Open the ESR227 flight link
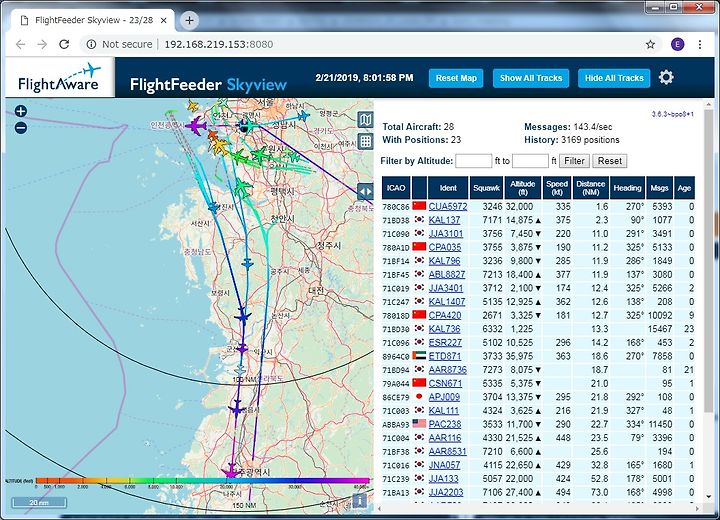Viewport: 720px width, 520px height. [445, 343]
